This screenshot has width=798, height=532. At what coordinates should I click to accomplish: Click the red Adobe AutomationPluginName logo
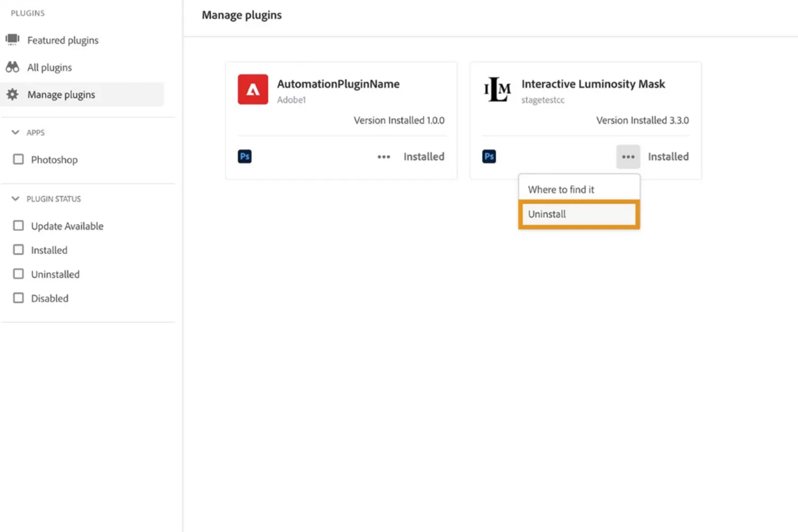[253, 89]
